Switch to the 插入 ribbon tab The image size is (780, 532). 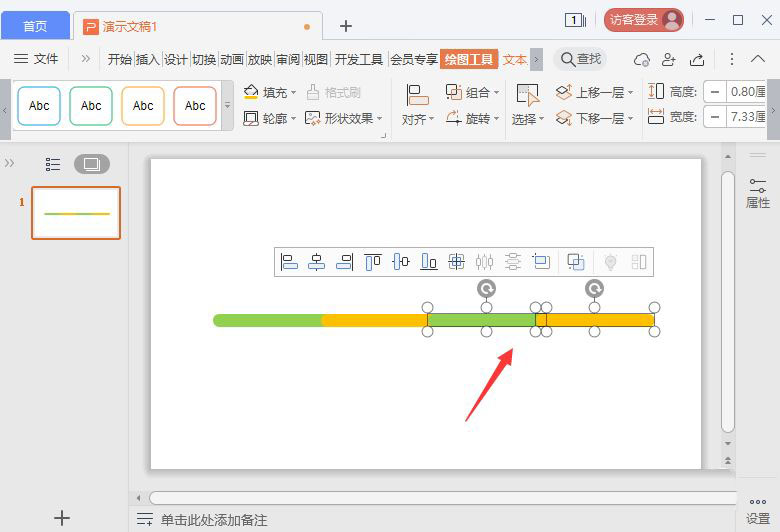[148, 59]
